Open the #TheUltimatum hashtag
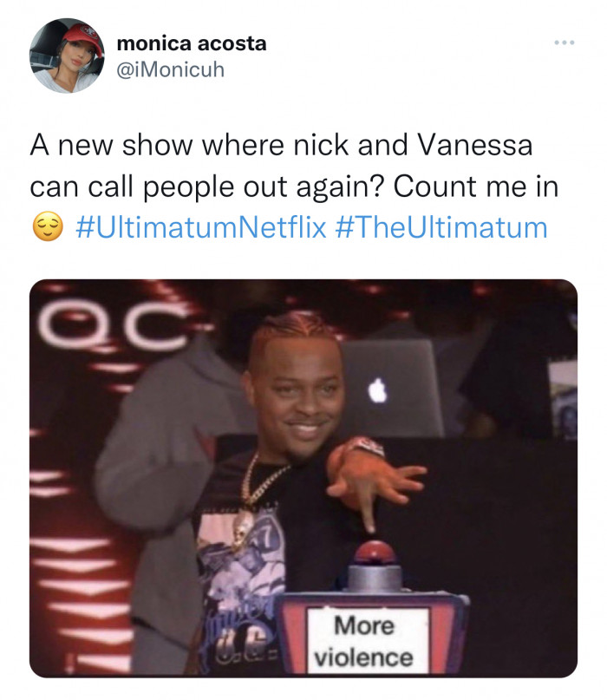 click(x=441, y=226)
